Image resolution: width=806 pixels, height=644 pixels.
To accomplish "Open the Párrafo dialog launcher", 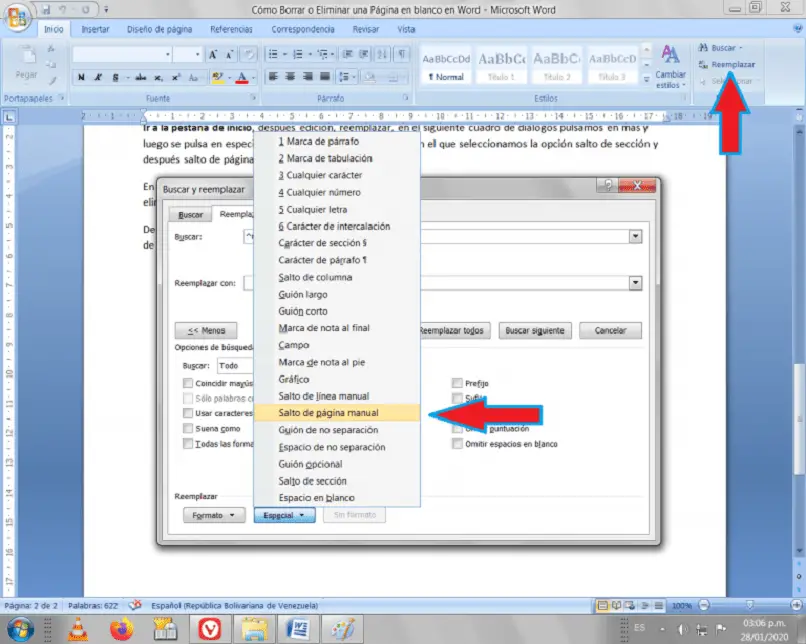I will 405,98.
